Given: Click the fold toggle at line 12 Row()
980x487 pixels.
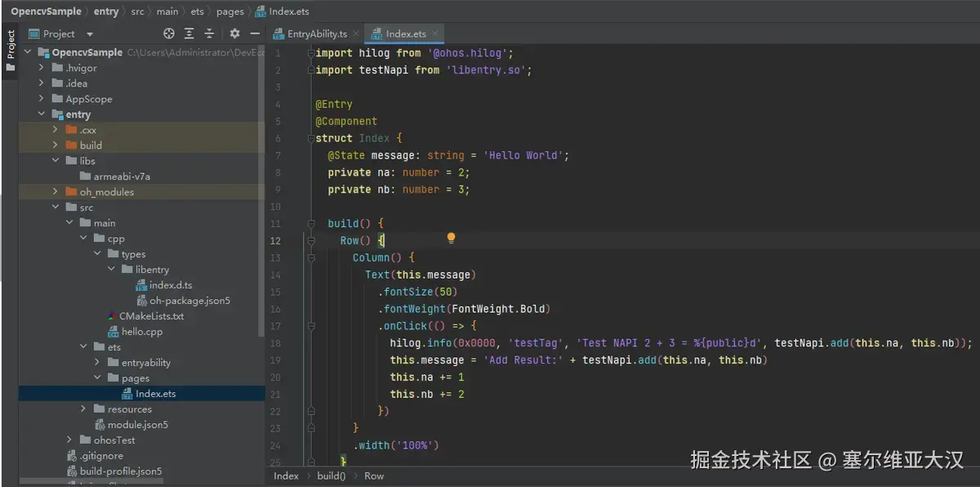Looking at the screenshot, I should 311,240.
